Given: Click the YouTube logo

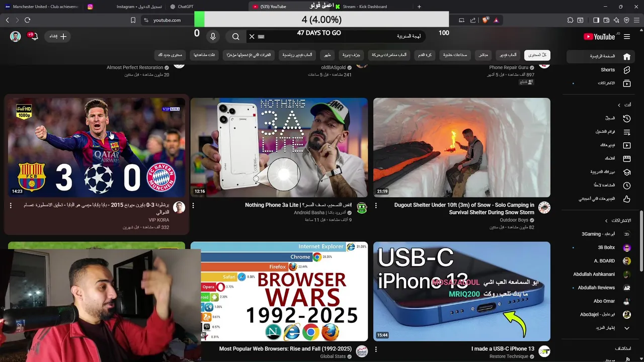Looking at the screenshot, I should [x=599, y=36].
